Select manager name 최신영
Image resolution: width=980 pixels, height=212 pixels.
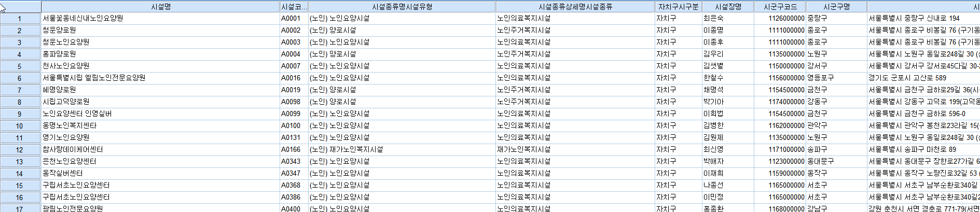[x=728, y=149]
